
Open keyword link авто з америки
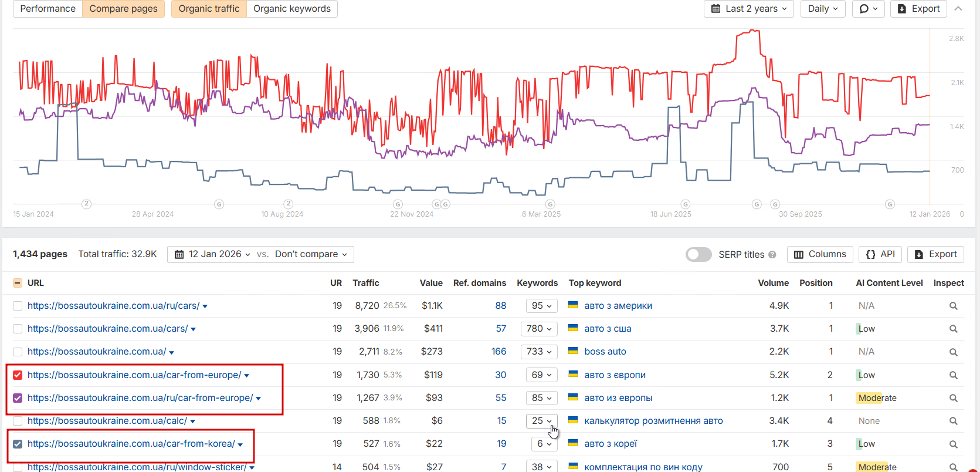(618, 306)
